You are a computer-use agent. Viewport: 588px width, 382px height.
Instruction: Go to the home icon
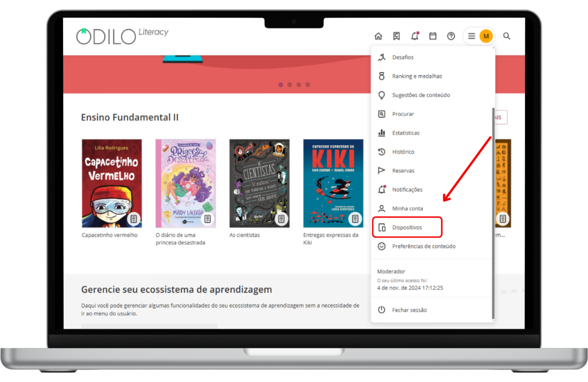click(378, 36)
